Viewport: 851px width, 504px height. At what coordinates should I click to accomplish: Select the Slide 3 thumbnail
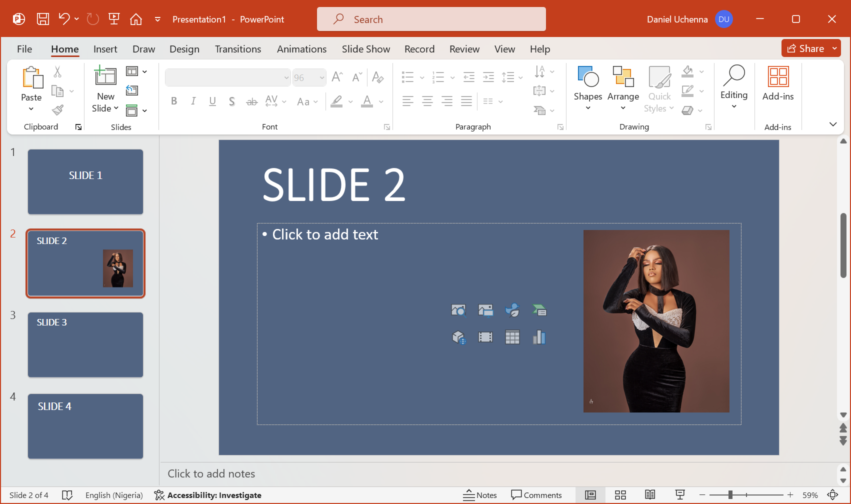coord(85,344)
